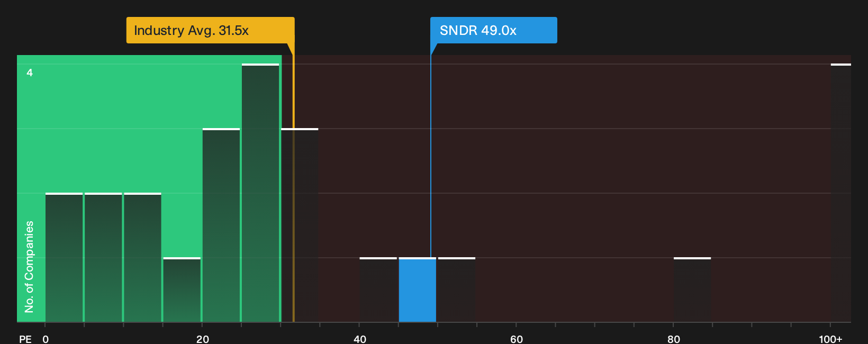Select the 15-20 PE histogram bar
This screenshot has height=344, width=868.
click(182, 290)
